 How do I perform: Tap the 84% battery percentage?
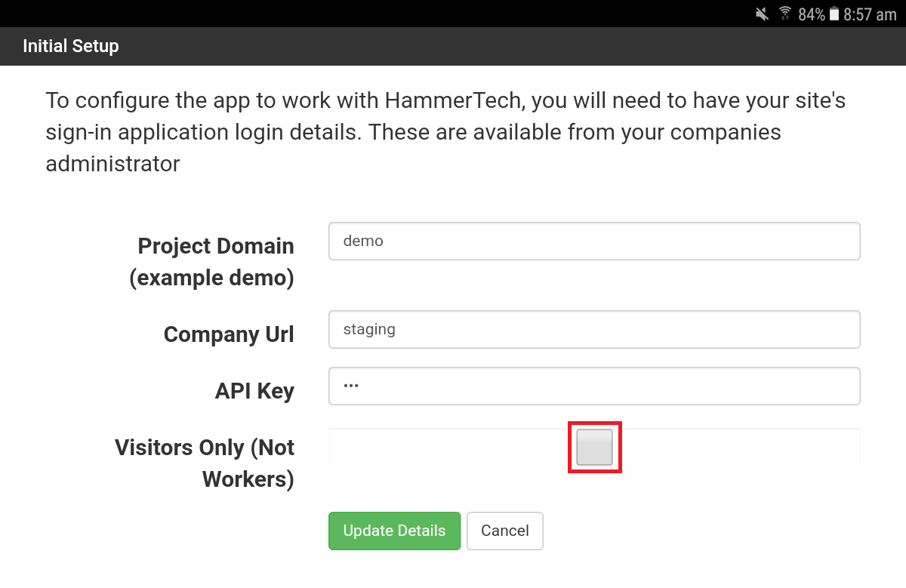pyautogui.click(x=811, y=14)
